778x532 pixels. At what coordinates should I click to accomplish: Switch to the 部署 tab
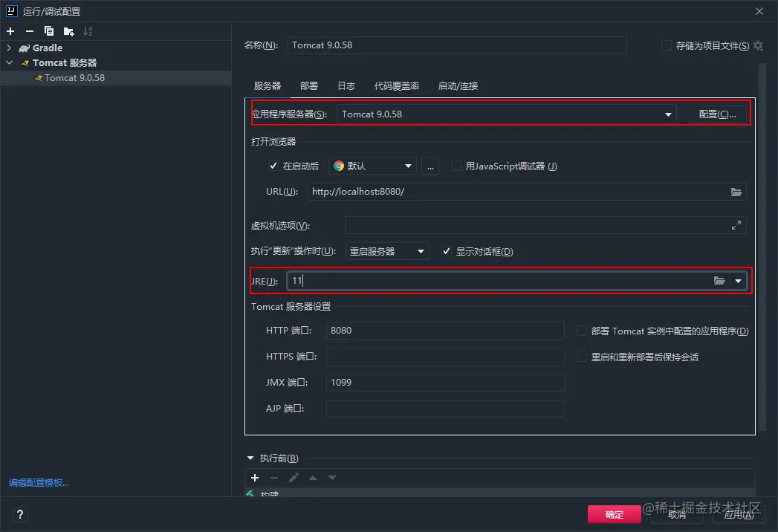308,86
